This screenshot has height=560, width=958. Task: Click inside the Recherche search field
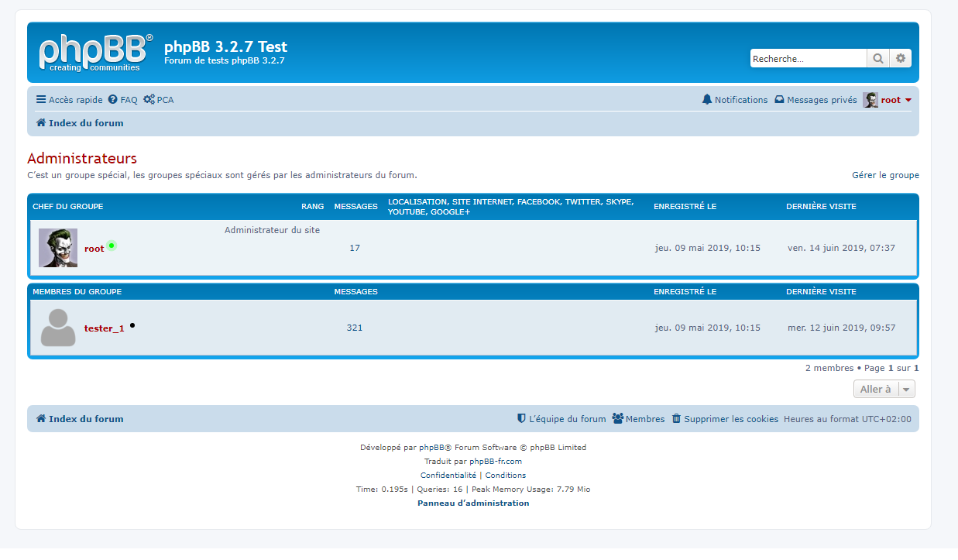807,58
